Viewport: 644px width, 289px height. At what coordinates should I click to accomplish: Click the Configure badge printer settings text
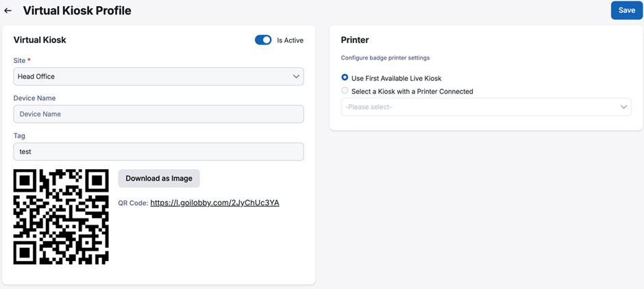[x=385, y=58]
